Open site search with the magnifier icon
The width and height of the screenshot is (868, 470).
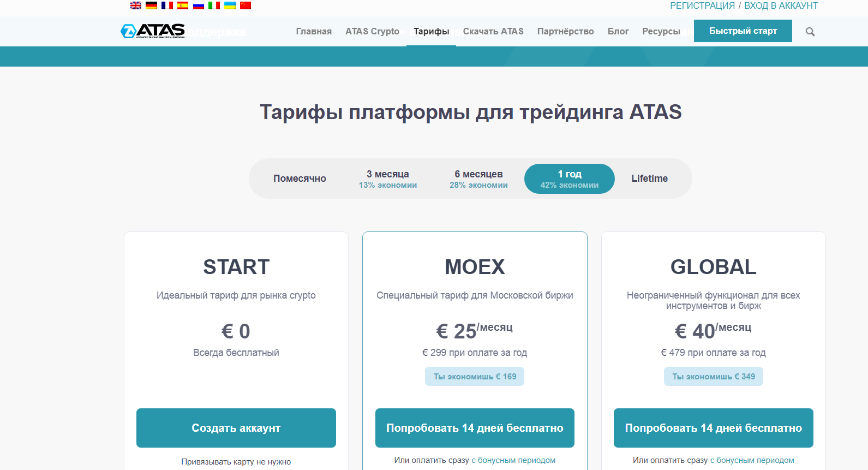pyautogui.click(x=810, y=32)
